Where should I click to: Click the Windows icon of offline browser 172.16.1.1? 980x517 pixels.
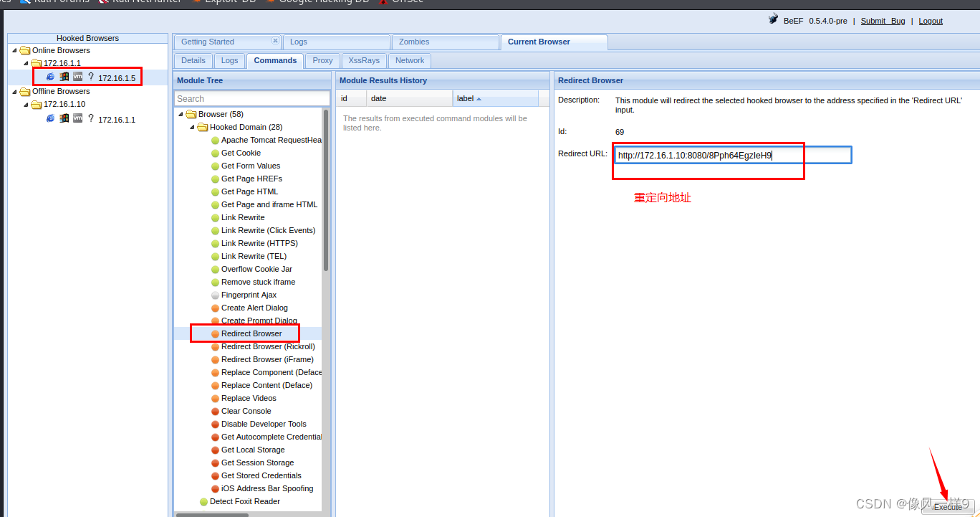(x=64, y=118)
